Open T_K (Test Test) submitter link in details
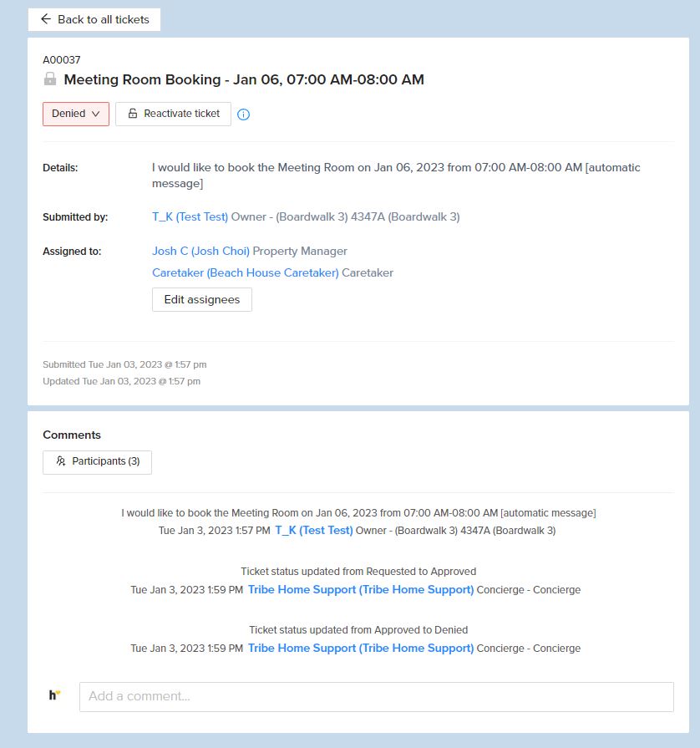 190,217
